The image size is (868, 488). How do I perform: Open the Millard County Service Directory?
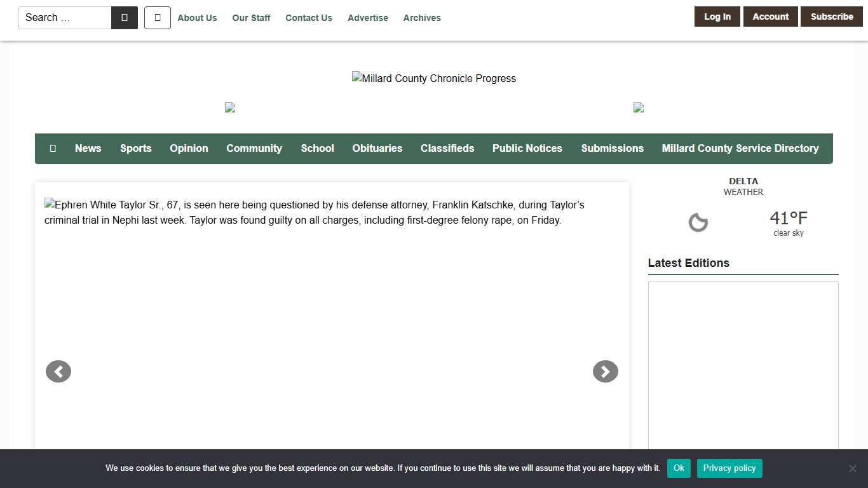(x=740, y=148)
